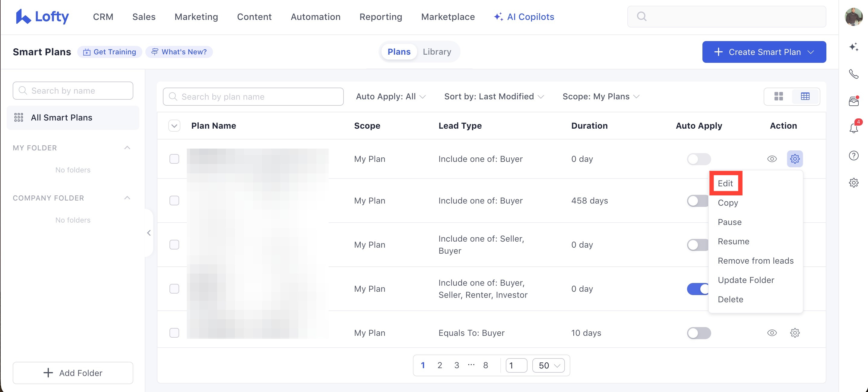Viewport: 868px width, 392px height.
Task: Open the Auto Apply: All filter dropdown
Action: coord(391,96)
